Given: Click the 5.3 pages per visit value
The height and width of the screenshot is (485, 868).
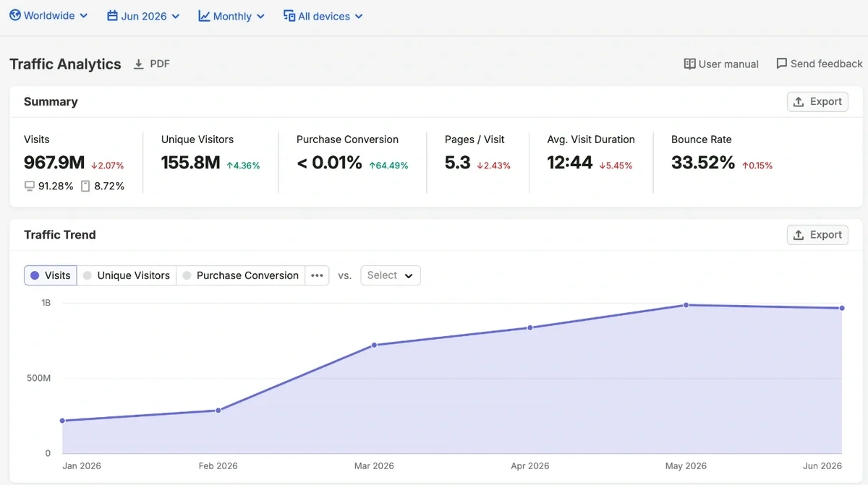Looking at the screenshot, I should (458, 163).
